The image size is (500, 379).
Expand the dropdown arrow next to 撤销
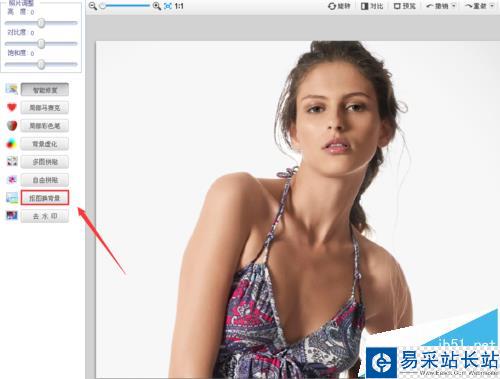[453, 6]
